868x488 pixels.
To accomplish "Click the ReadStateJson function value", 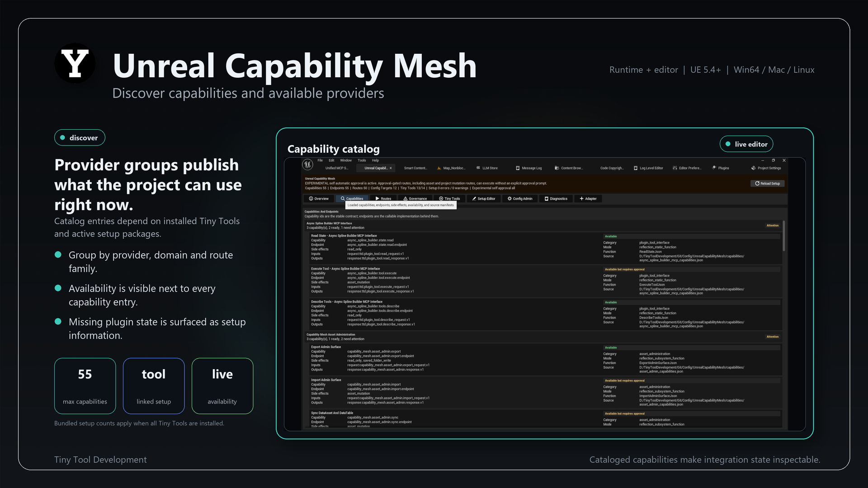I will [x=650, y=252].
